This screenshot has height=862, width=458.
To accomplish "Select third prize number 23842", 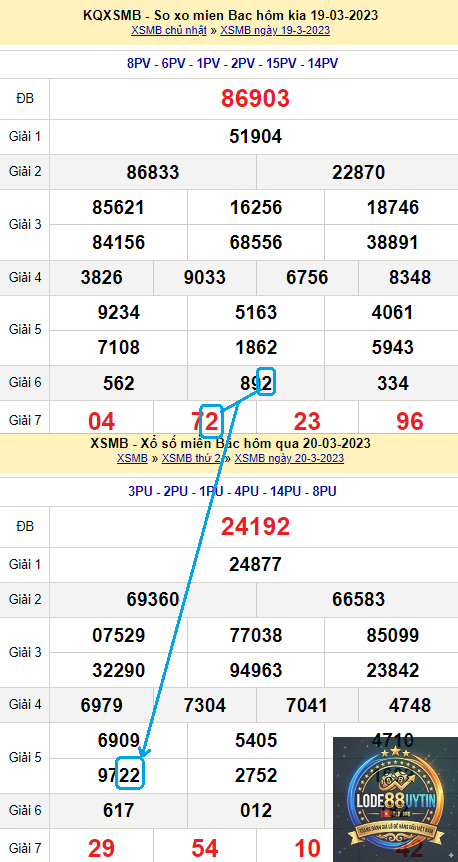I will tap(393, 670).
